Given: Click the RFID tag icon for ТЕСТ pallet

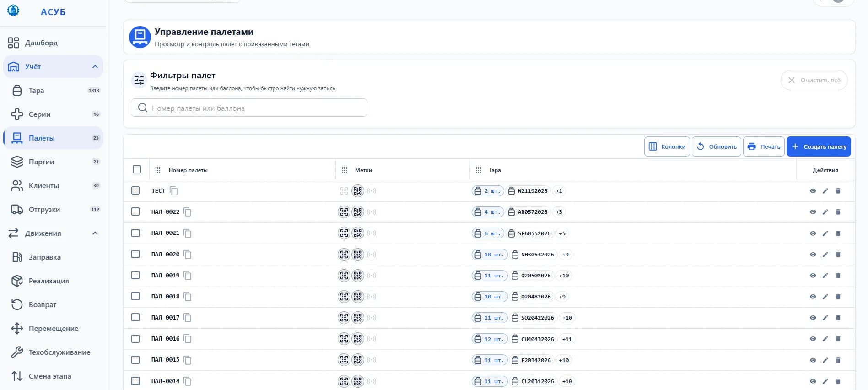Looking at the screenshot, I should pyautogui.click(x=372, y=191).
